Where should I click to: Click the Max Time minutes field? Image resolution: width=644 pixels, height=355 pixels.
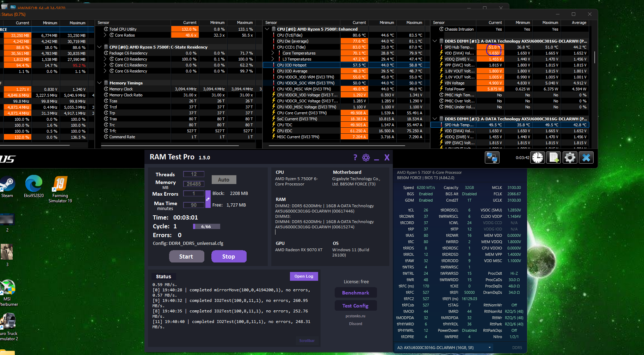(x=194, y=205)
